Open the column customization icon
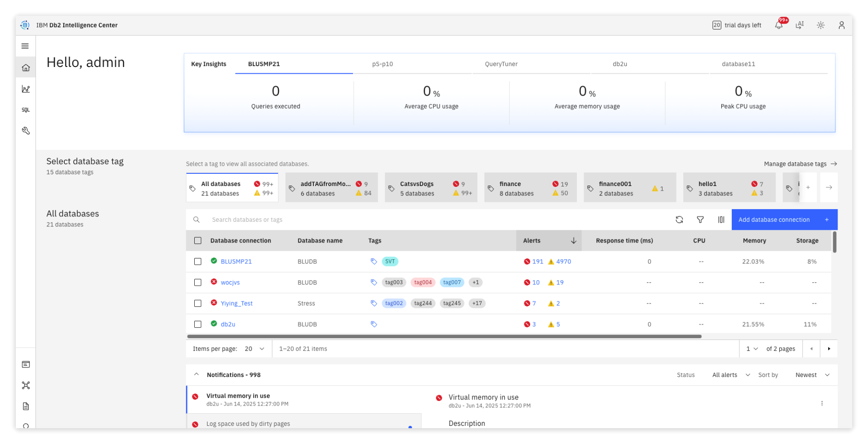The width and height of the screenshot is (868, 444). (x=721, y=220)
